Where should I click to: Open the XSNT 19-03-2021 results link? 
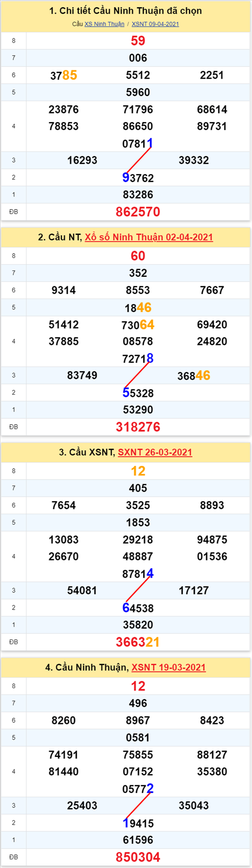click(x=169, y=667)
